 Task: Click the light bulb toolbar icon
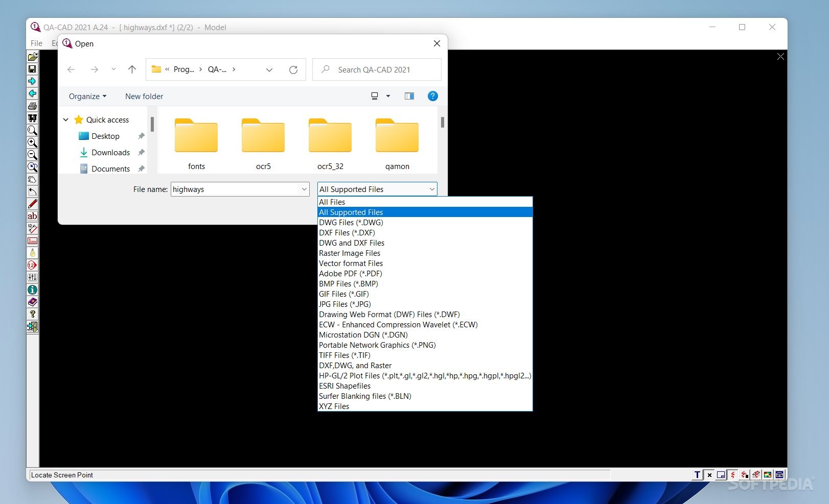click(x=32, y=253)
